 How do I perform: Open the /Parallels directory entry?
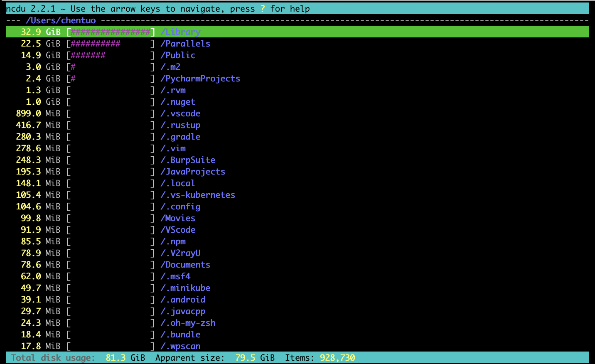[x=185, y=44]
